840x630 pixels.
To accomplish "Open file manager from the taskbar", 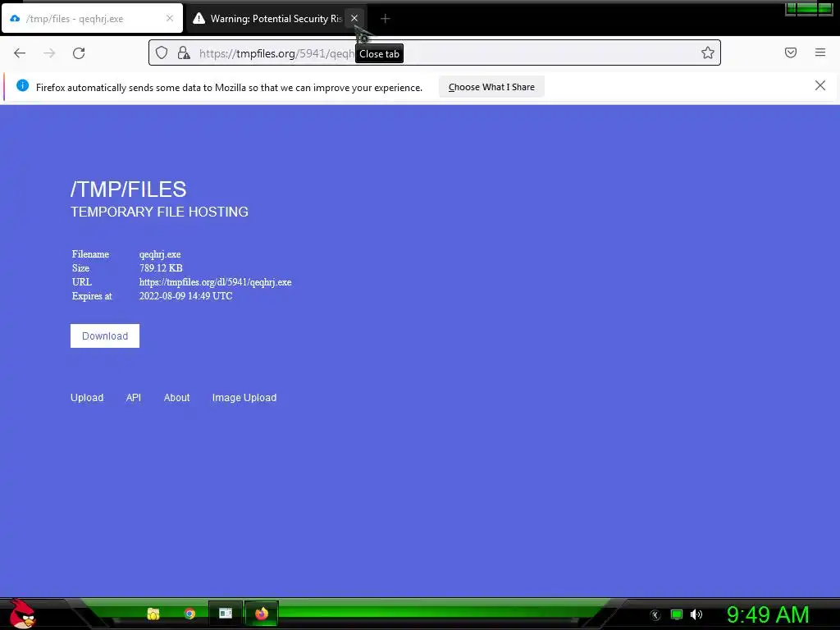I will click(x=153, y=614).
